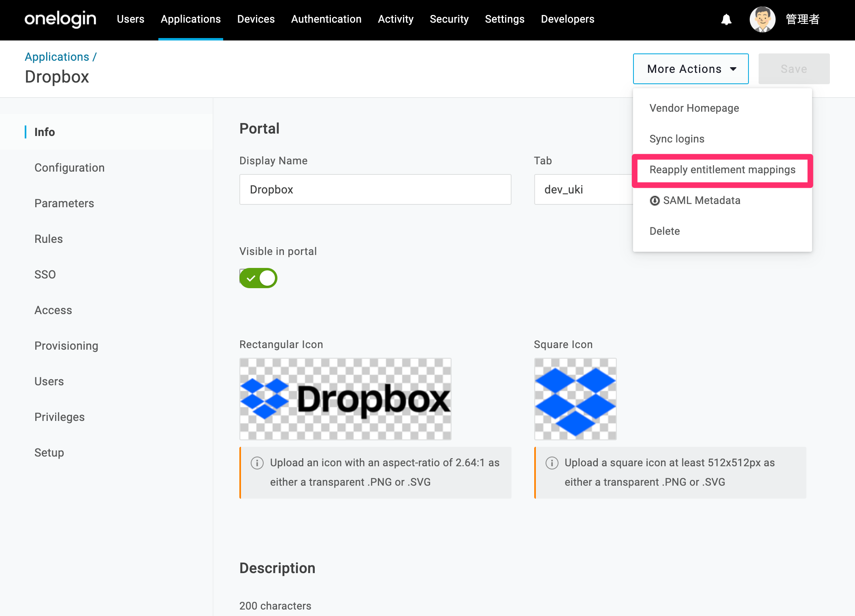Click the 'Portal' heading
Image resolution: width=855 pixels, height=616 pixels.
[x=260, y=129]
